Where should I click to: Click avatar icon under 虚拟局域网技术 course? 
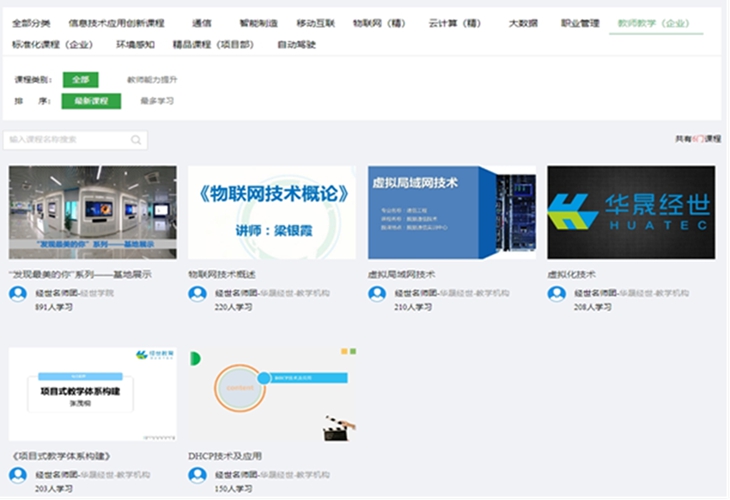pyautogui.click(x=377, y=293)
